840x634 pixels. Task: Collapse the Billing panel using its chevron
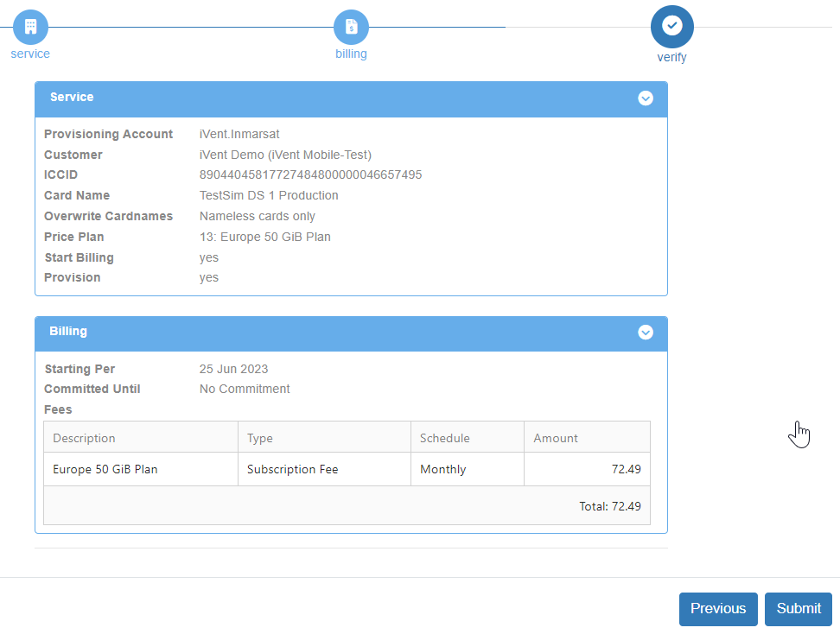(646, 333)
